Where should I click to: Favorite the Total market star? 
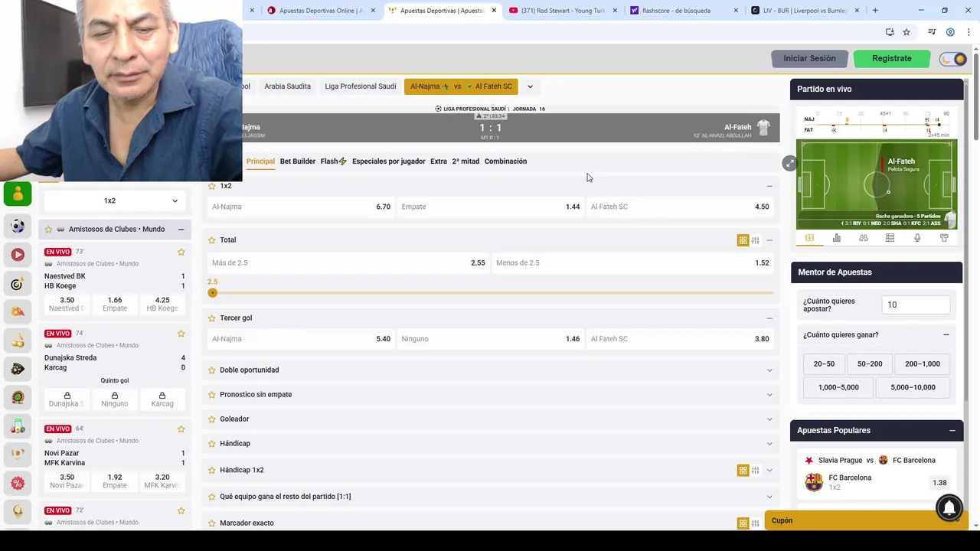[x=212, y=240]
